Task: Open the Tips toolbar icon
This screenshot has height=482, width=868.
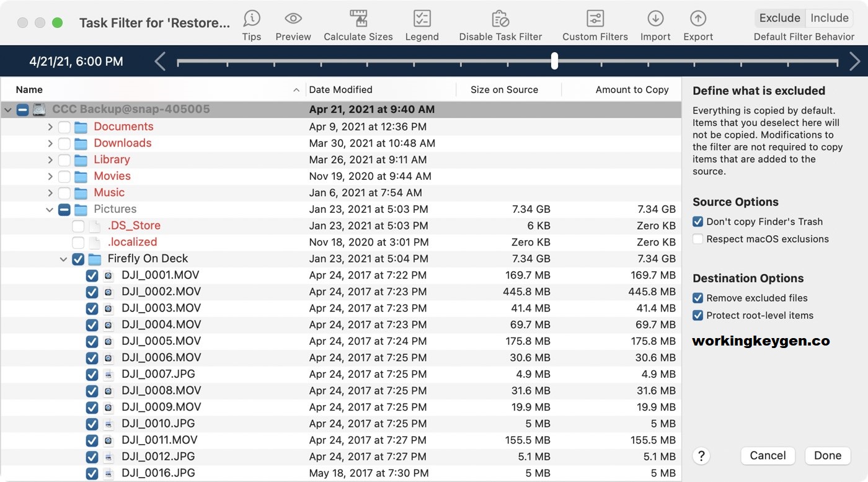Action: pos(251,18)
